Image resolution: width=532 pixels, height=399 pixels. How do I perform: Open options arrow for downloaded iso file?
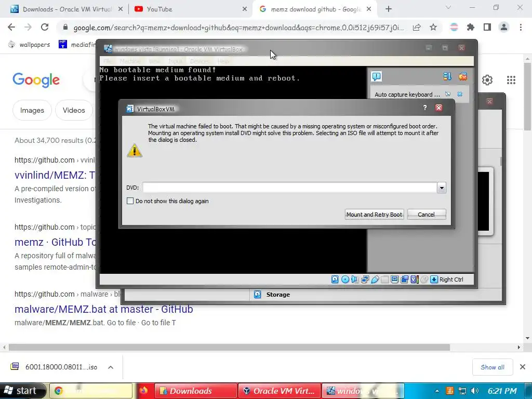pyautogui.click(x=111, y=367)
